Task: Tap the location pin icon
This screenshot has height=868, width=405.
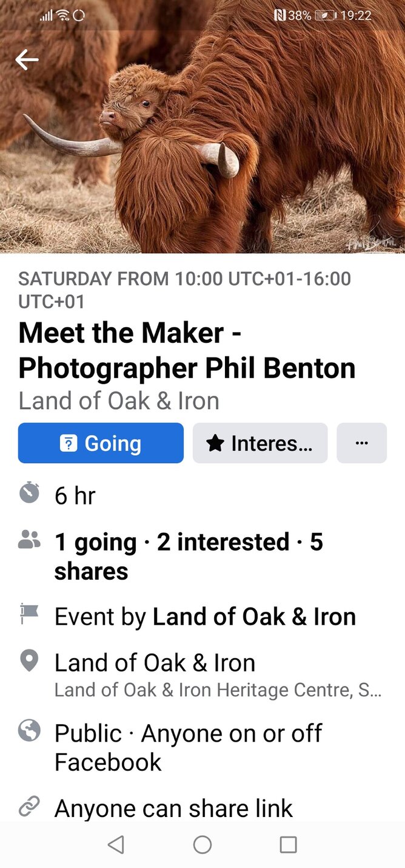Action: click(29, 661)
